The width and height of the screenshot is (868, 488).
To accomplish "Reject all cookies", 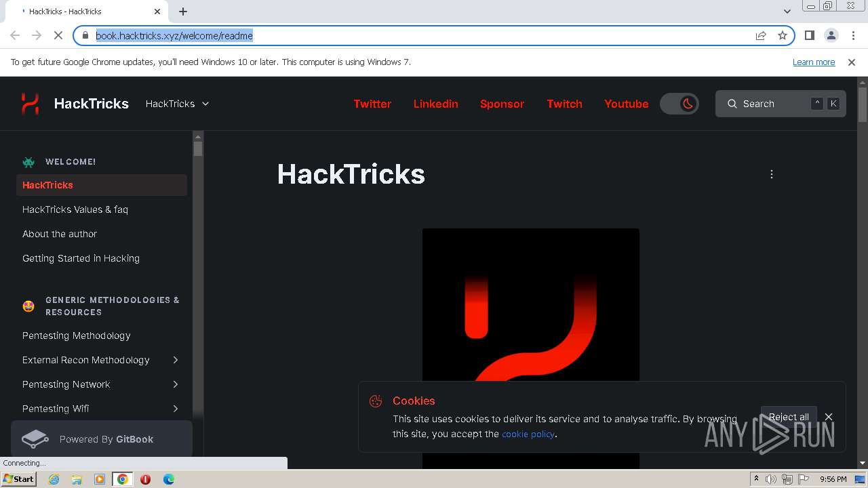I will 789,417.
